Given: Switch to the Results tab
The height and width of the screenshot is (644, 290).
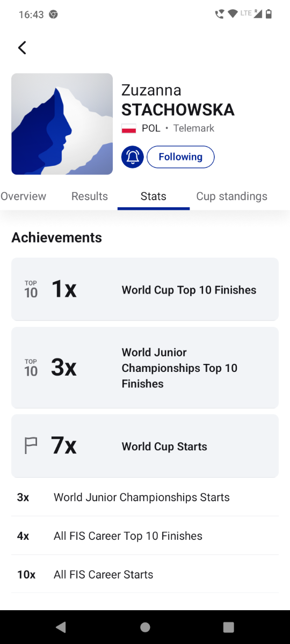Looking at the screenshot, I should (x=90, y=196).
